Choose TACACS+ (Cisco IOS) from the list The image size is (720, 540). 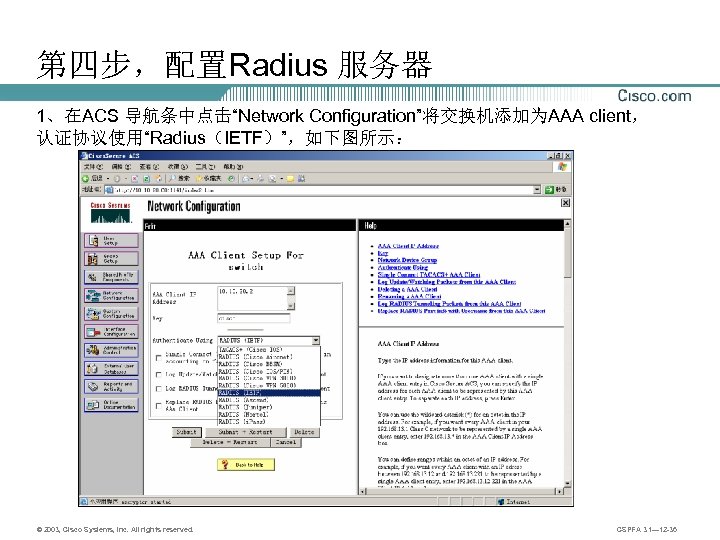coord(269,349)
